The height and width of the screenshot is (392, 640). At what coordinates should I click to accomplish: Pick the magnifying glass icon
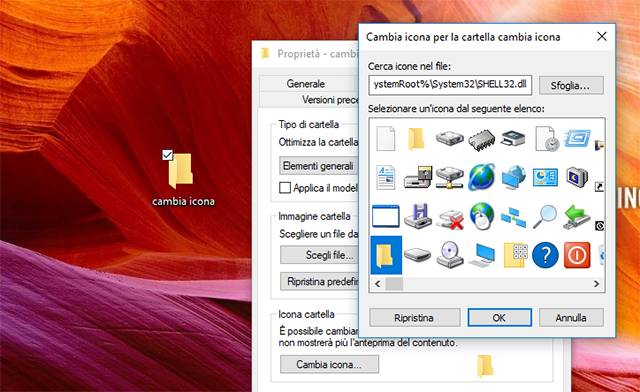click(545, 216)
